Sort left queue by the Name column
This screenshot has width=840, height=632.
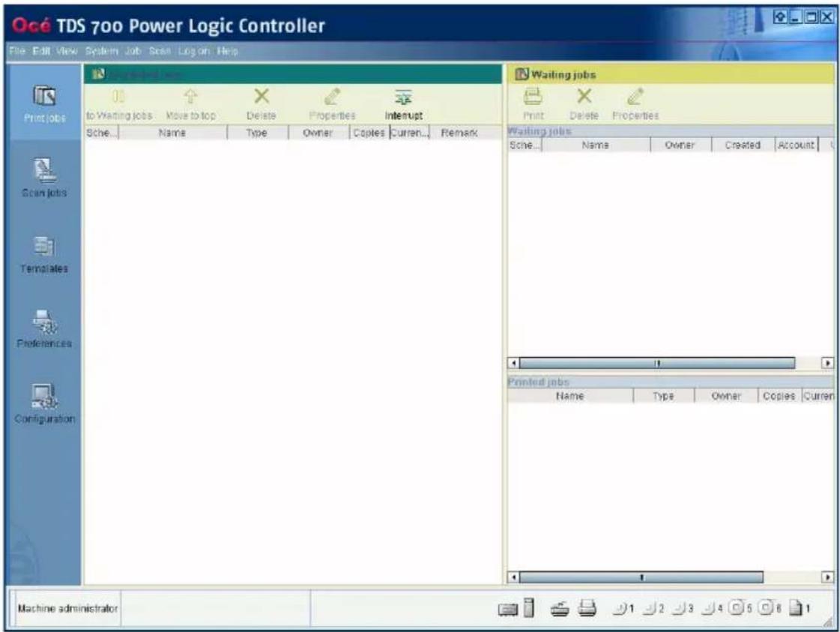coord(172,133)
